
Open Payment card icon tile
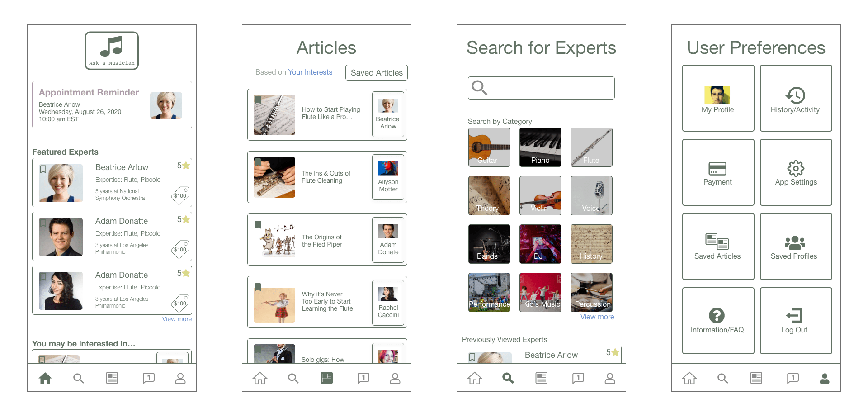pos(717,169)
